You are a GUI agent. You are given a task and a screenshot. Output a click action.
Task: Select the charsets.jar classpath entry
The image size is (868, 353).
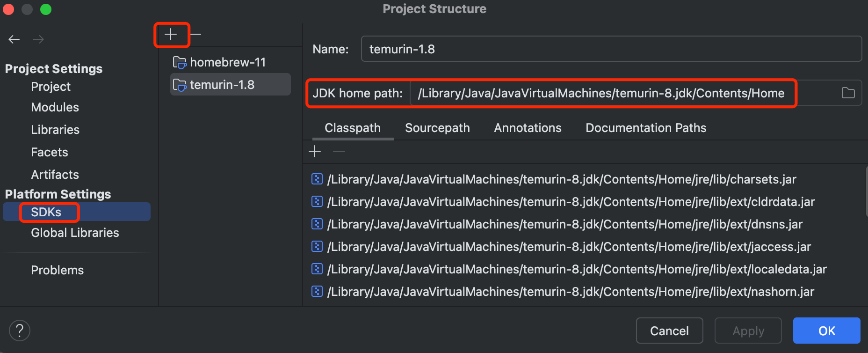click(561, 179)
